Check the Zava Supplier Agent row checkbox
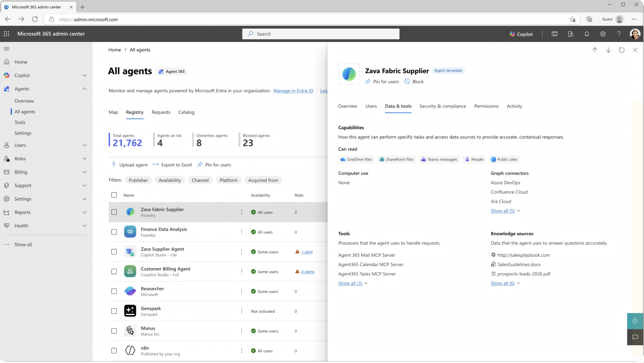The image size is (644, 363). [x=114, y=252]
